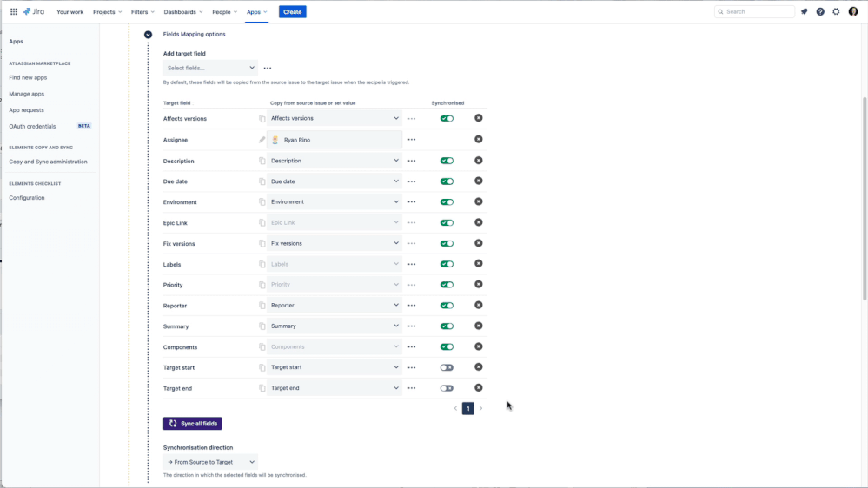Enable synchronisation for Target start field

coord(447,367)
